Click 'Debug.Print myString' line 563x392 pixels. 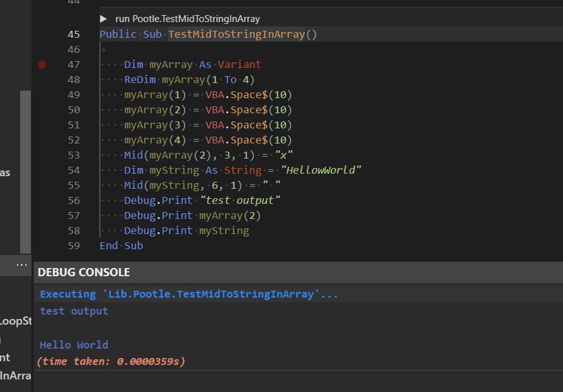pyautogui.click(x=186, y=231)
